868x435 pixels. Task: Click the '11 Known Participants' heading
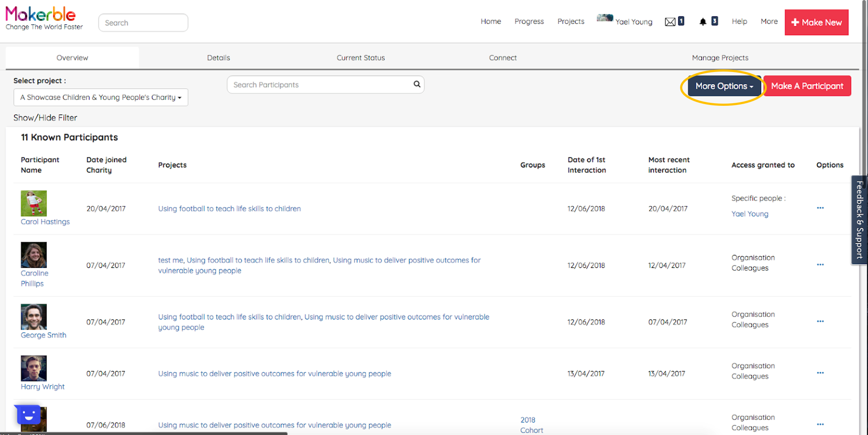click(x=69, y=137)
